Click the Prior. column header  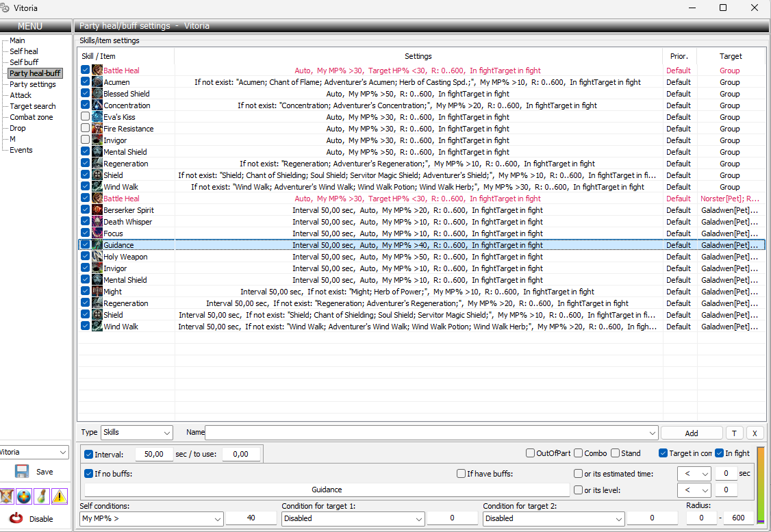[x=679, y=56]
